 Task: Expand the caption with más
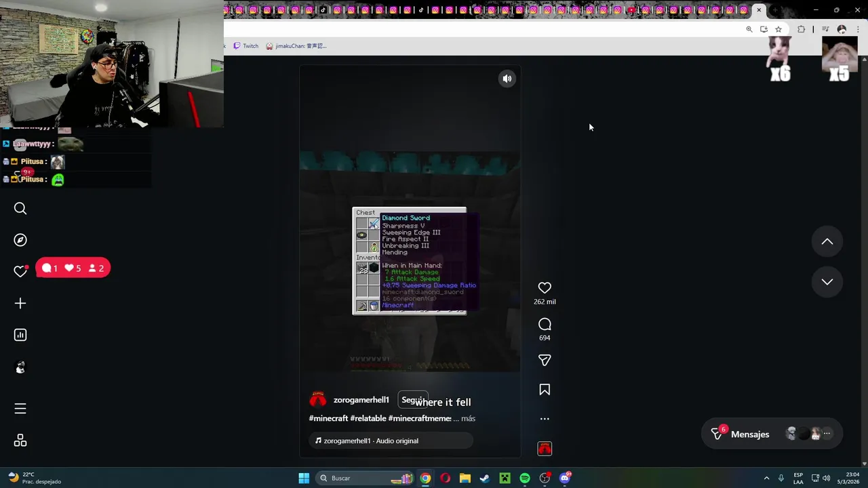pyautogui.click(x=468, y=418)
